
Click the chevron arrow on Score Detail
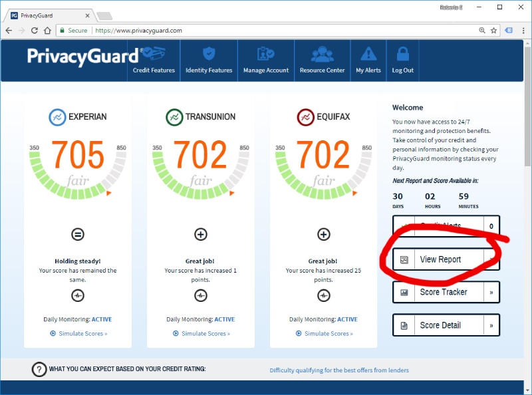pos(491,325)
